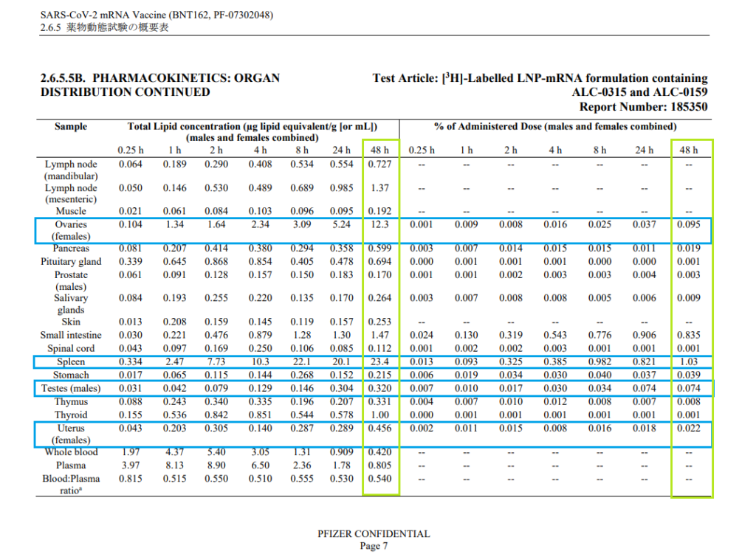Click the "Lymph node (mandibular)" row label

[71, 170]
